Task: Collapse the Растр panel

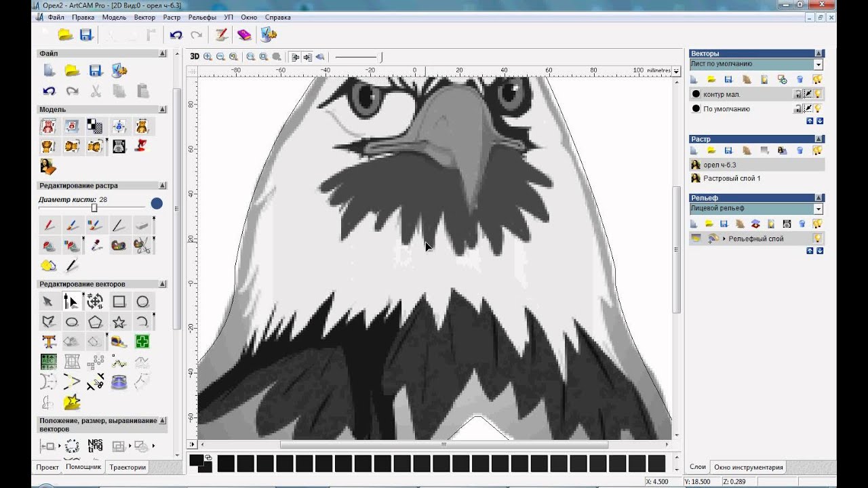Action: point(819,139)
